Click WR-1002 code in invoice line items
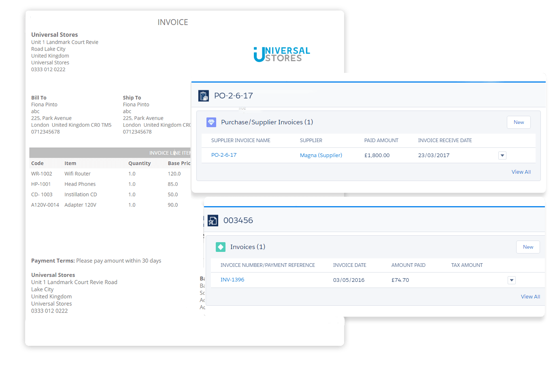Viewport: 553px width, 392px height. coord(42,174)
